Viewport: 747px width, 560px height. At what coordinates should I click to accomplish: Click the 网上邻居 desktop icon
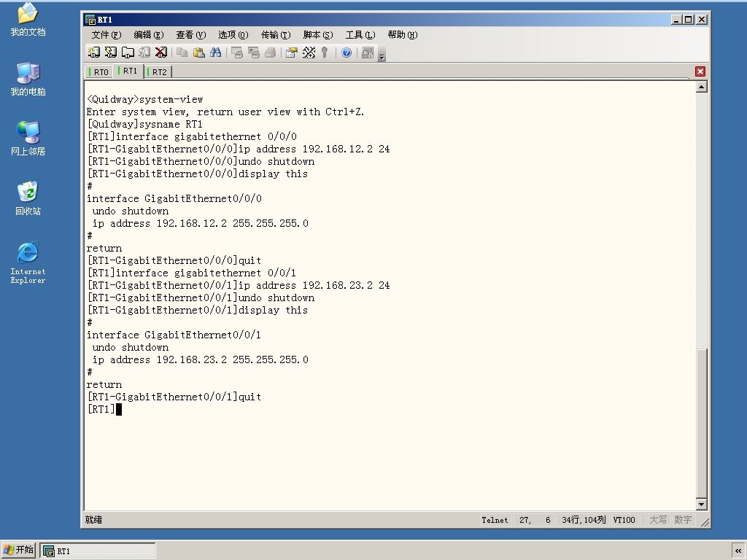pyautogui.click(x=28, y=139)
